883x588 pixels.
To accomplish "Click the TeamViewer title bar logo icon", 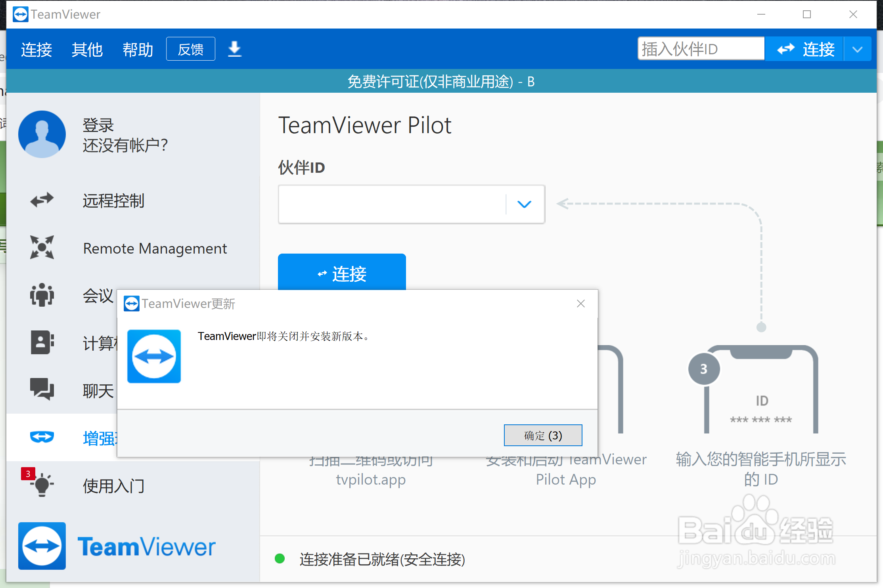I will 20,14.
